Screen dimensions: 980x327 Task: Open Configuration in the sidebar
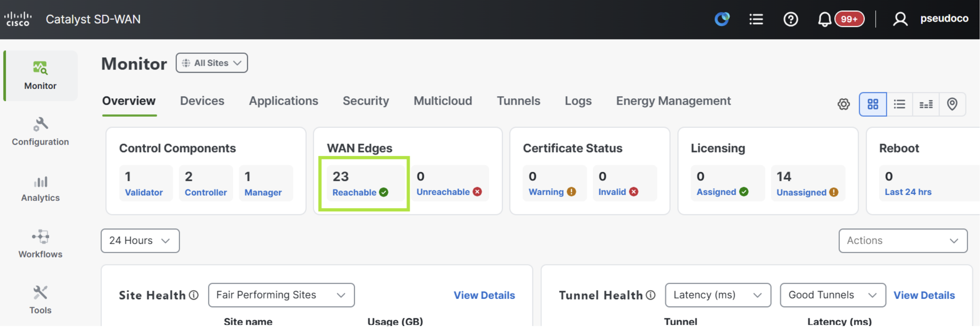[x=40, y=132]
